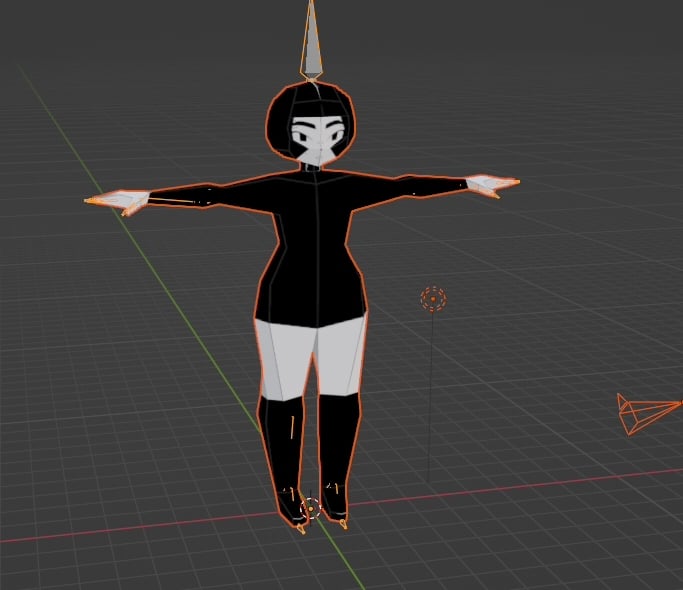Select the camera object wireframe
The height and width of the screenshot is (590, 683).
649,414
